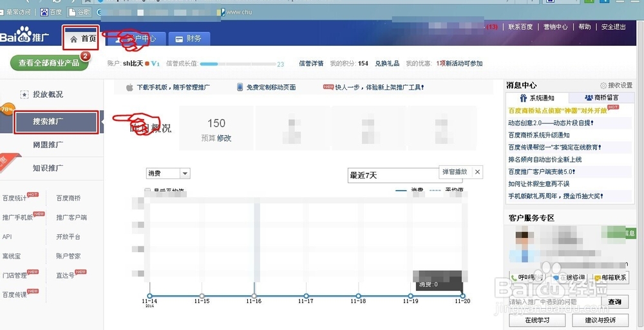This screenshot has height=330, width=644.
Task: Open 快人一步，体验新上架推广工具 link
Action: 379,87
